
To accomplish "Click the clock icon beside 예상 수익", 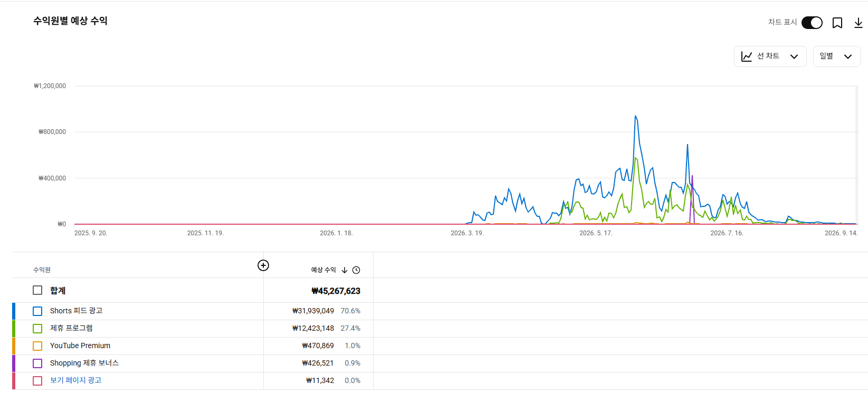I will pyautogui.click(x=356, y=270).
